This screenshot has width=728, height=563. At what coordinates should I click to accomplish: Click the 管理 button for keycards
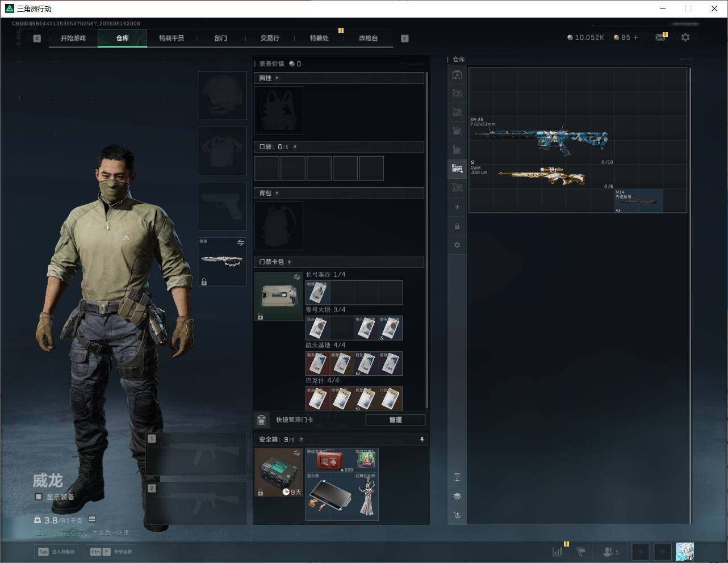pyautogui.click(x=395, y=420)
